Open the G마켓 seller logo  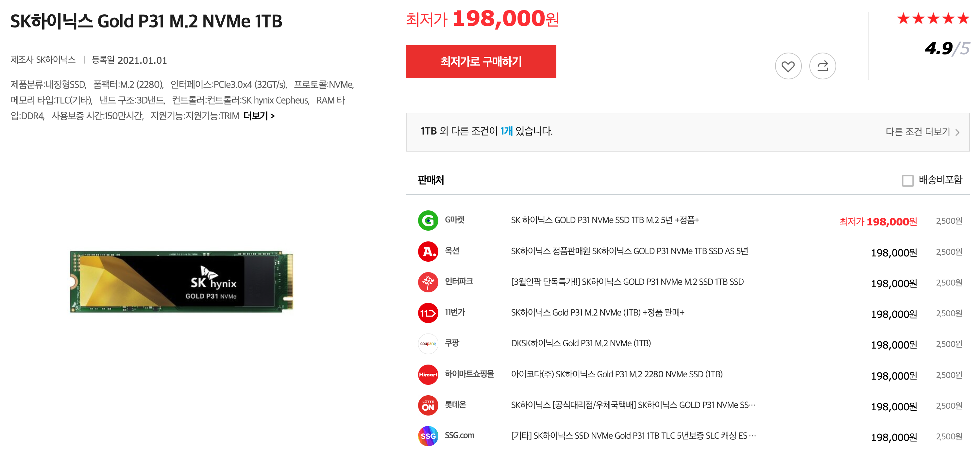point(428,221)
